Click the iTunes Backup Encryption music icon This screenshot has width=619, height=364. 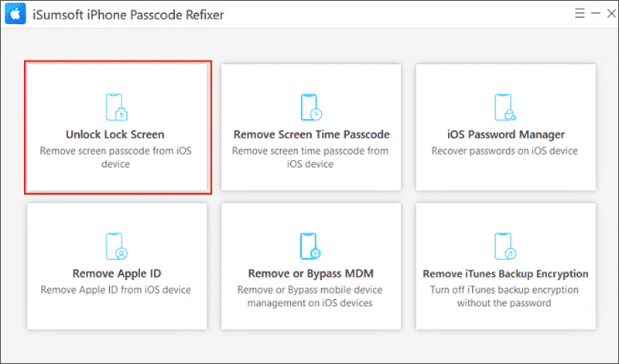[x=505, y=247]
